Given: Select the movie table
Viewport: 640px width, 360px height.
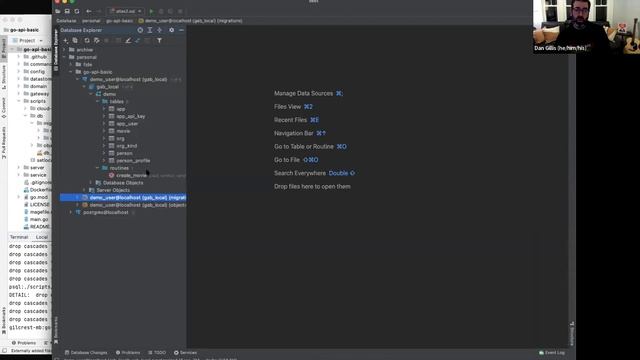Looking at the screenshot, I should point(123,131).
